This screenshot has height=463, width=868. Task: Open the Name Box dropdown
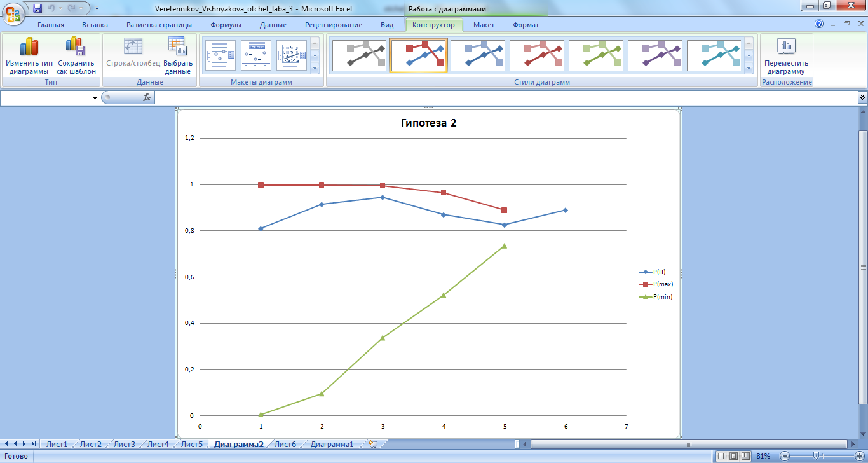95,98
